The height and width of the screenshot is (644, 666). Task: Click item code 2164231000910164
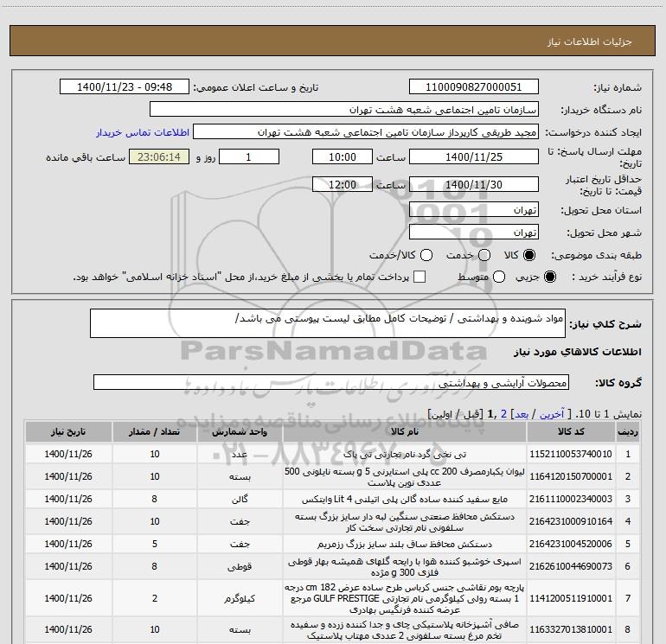(571, 521)
